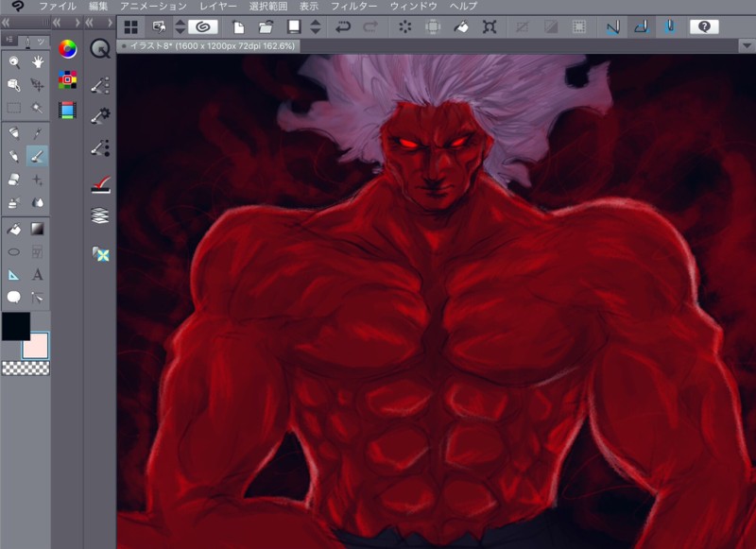Select the Blend water drops tool
This screenshot has width=756, height=549.
click(x=37, y=202)
